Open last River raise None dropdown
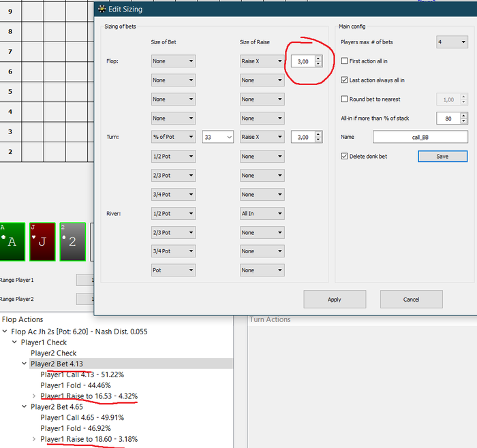Viewport: 477px width, 448px height. (262, 270)
